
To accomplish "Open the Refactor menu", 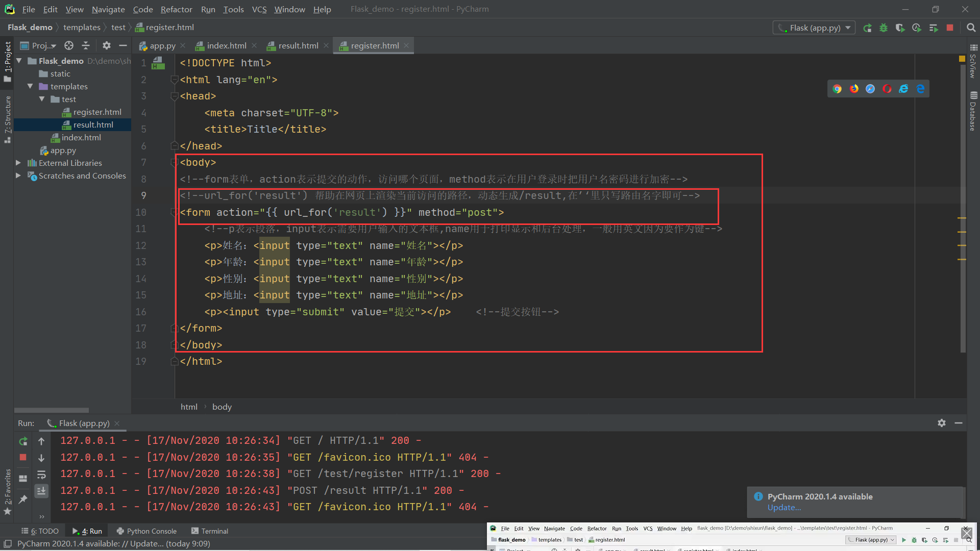I will click(176, 9).
